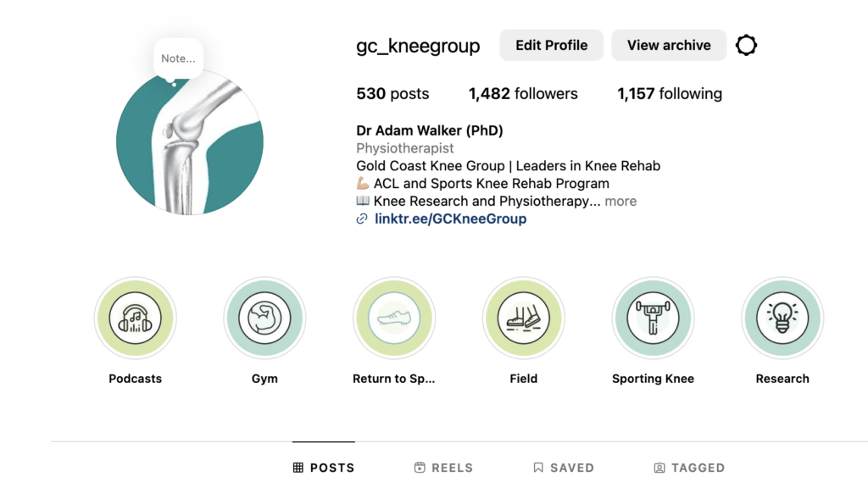This screenshot has height=493, width=868.
Task: Switch to the Reels tab
Action: coord(443,468)
